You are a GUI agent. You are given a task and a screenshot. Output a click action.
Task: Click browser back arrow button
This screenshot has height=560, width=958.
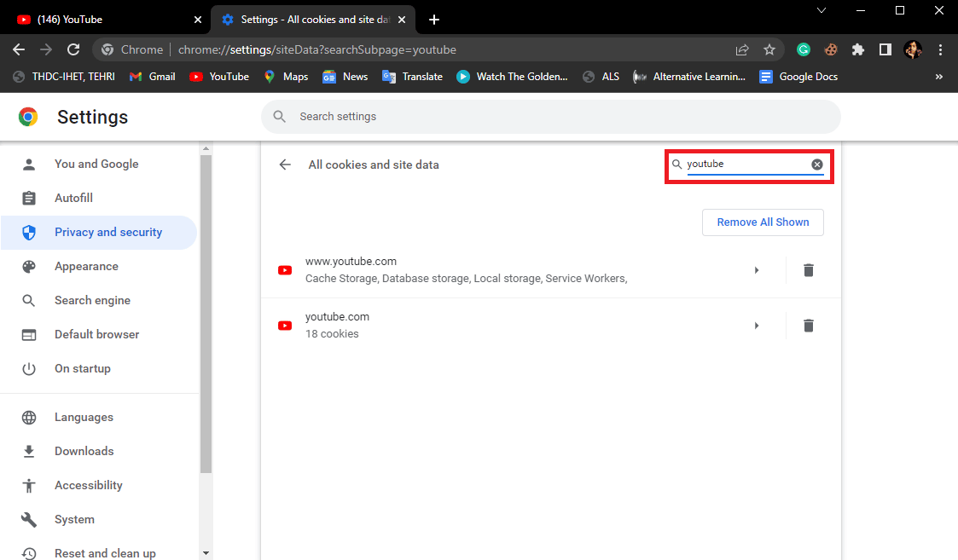point(19,49)
